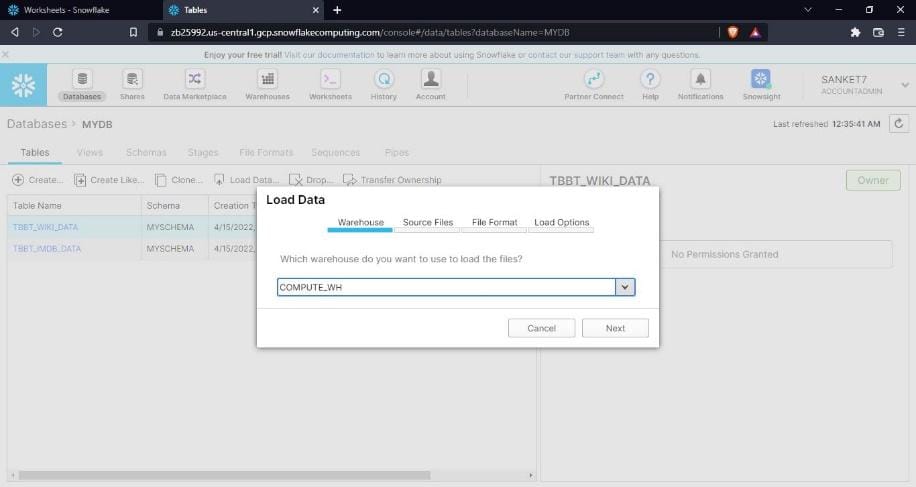Click the refresh button near Last refreshed
Image resolution: width=916 pixels, height=487 pixels.
(899, 124)
